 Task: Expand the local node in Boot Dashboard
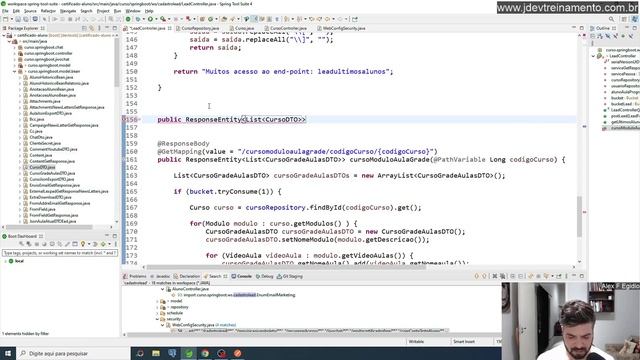coord(5,261)
